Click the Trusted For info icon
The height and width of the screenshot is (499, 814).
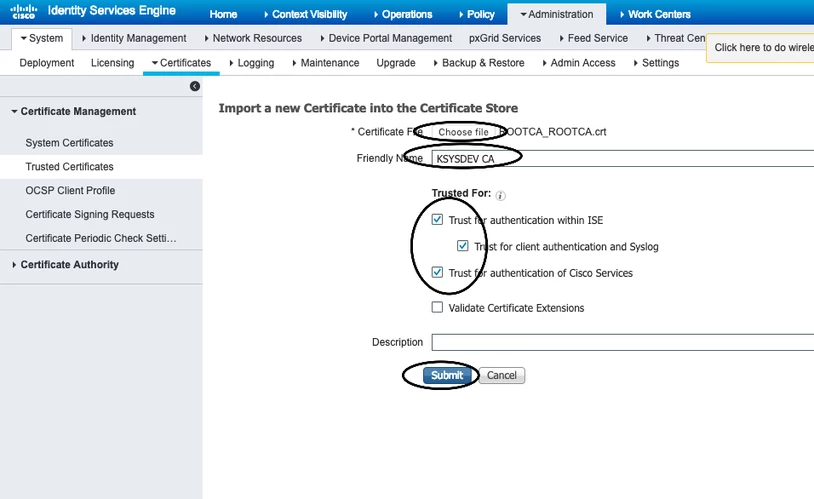click(x=500, y=195)
